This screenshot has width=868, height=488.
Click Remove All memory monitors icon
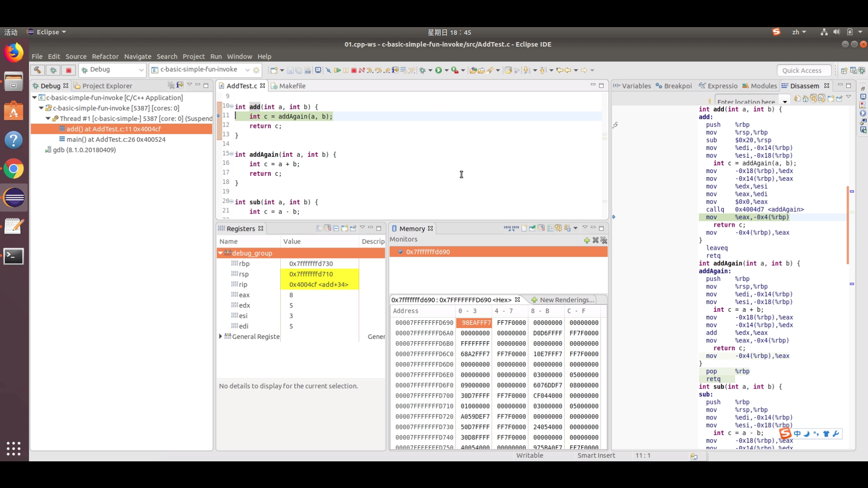coord(604,240)
